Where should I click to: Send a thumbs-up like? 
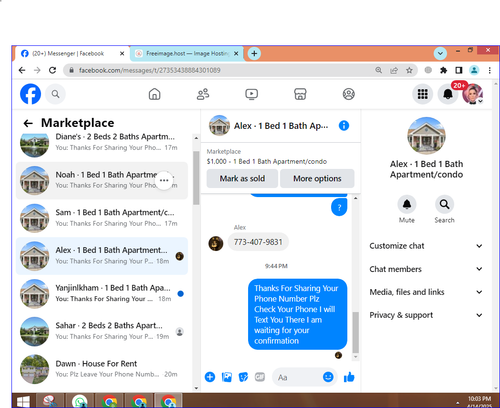click(349, 377)
